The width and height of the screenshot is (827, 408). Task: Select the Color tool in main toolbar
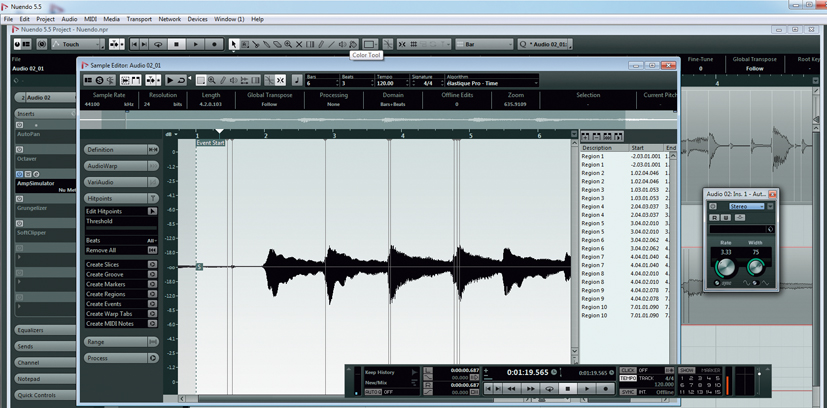click(x=353, y=45)
